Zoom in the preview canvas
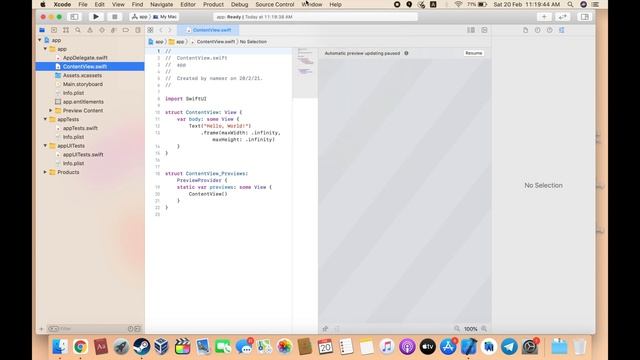 coord(484,329)
